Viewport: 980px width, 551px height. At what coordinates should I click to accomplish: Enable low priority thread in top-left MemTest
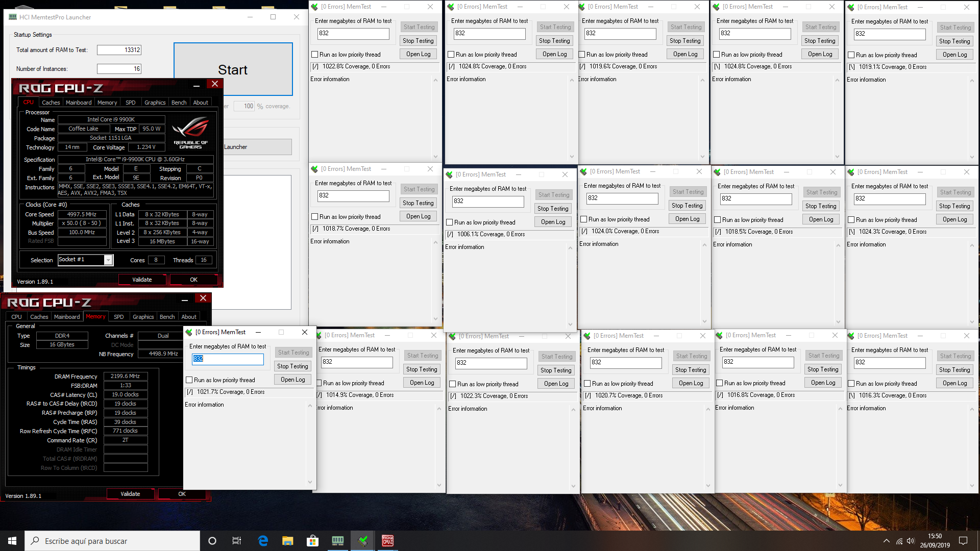pos(315,55)
